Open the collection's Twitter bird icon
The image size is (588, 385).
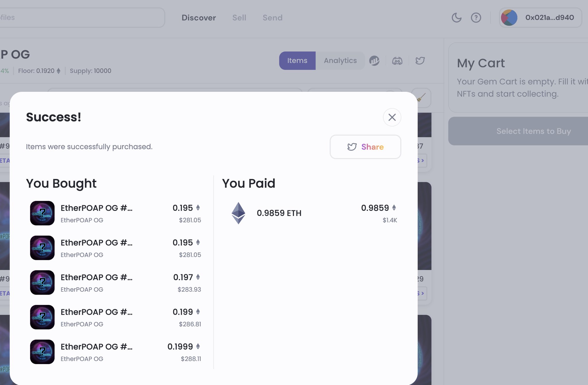420,61
